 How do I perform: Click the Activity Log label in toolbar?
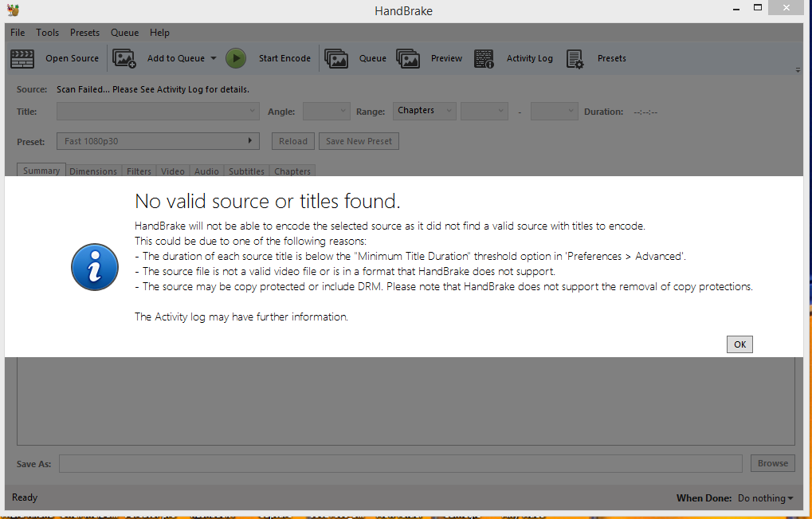(x=530, y=58)
